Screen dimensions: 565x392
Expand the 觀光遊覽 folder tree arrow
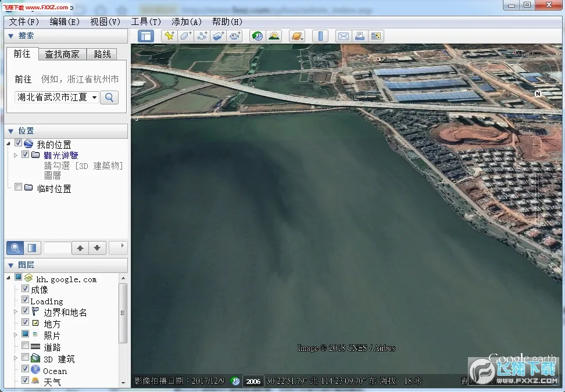(x=16, y=155)
